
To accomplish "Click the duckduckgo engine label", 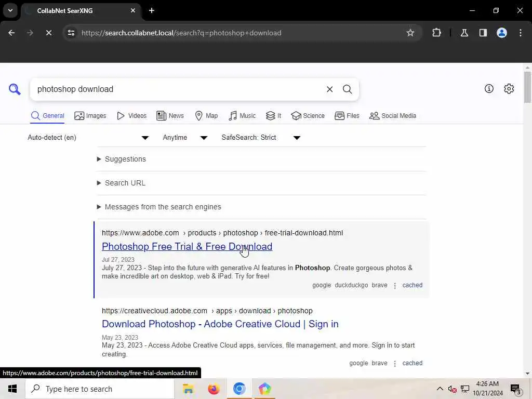I will pyautogui.click(x=351, y=285).
